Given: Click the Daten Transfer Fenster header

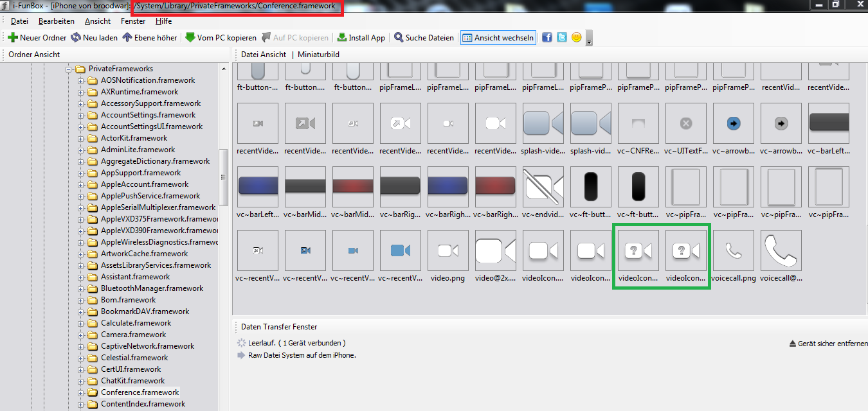Looking at the screenshot, I should (x=279, y=327).
